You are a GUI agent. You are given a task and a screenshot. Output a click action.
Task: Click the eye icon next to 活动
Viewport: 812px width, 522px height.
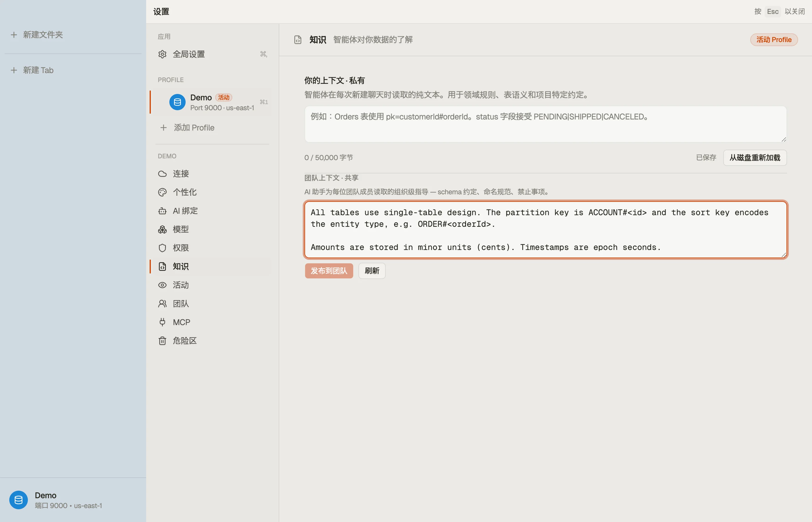coord(162,285)
